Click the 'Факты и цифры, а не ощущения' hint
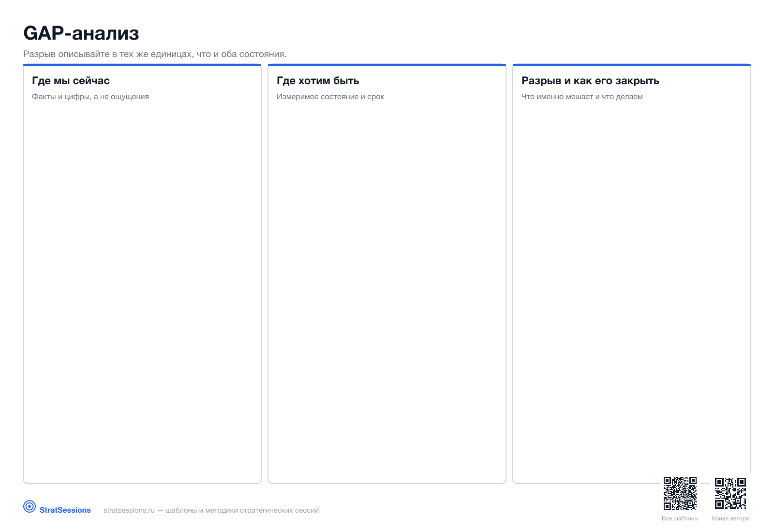The height and width of the screenshot is (532, 774). pyautogui.click(x=90, y=97)
